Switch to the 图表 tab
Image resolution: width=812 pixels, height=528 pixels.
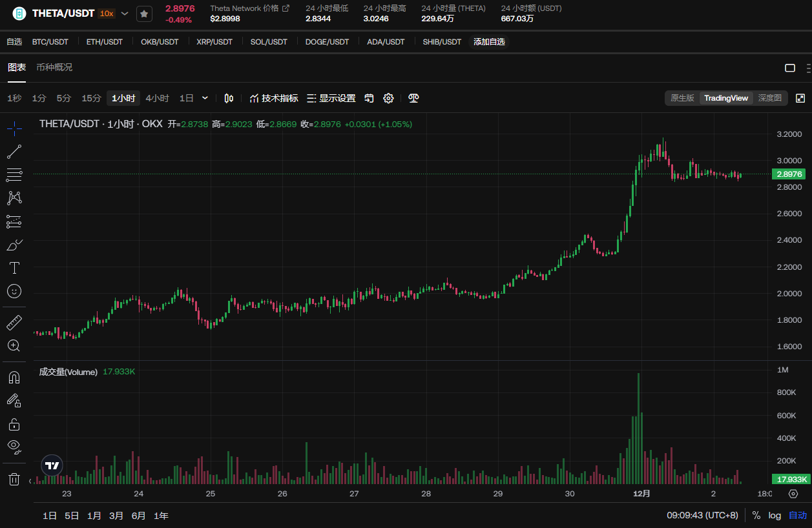[x=17, y=67]
